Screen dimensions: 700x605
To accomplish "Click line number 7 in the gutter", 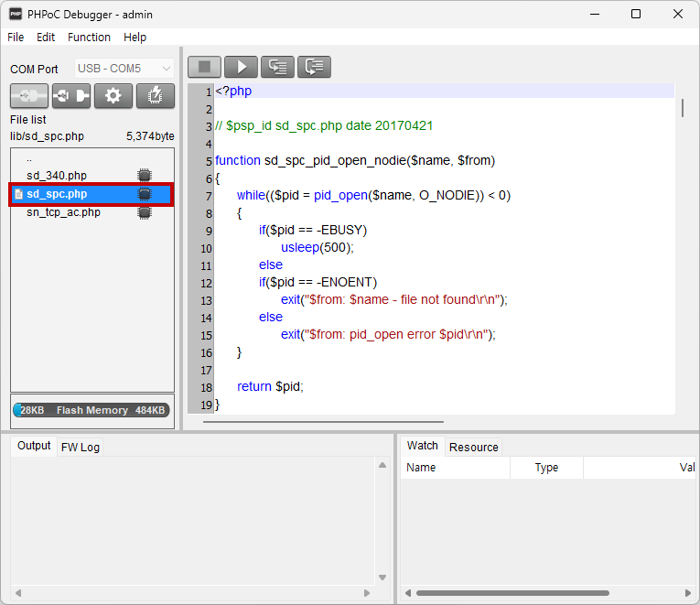I will pos(209,197).
